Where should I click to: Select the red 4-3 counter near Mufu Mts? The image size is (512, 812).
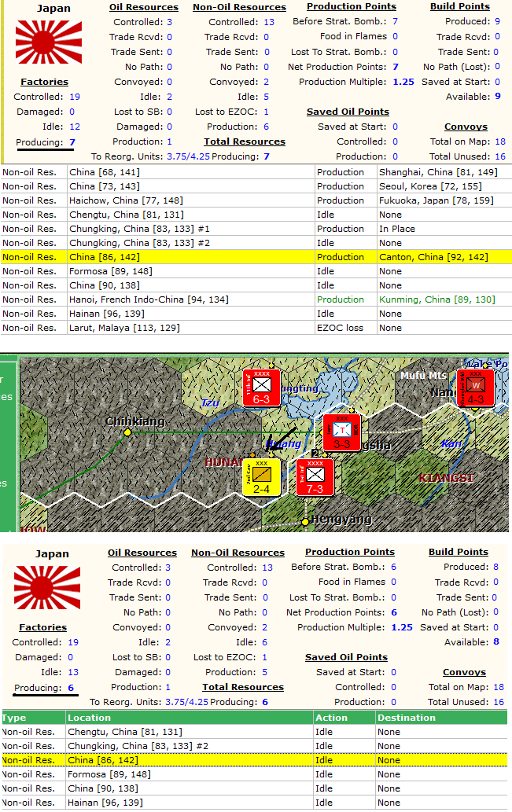point(475,388)
